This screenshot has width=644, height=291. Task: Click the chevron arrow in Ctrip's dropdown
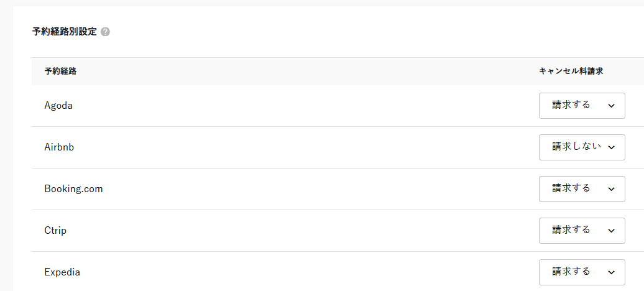click(x=611, y=231)
